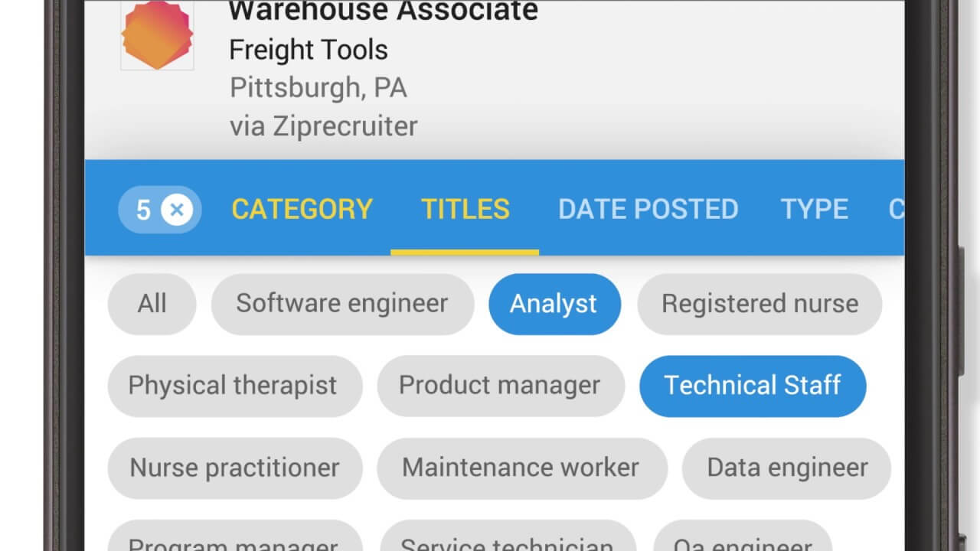Tap the Freight Tools company logo
Viewport: 980px width, 551px height.
coord(157,35)
